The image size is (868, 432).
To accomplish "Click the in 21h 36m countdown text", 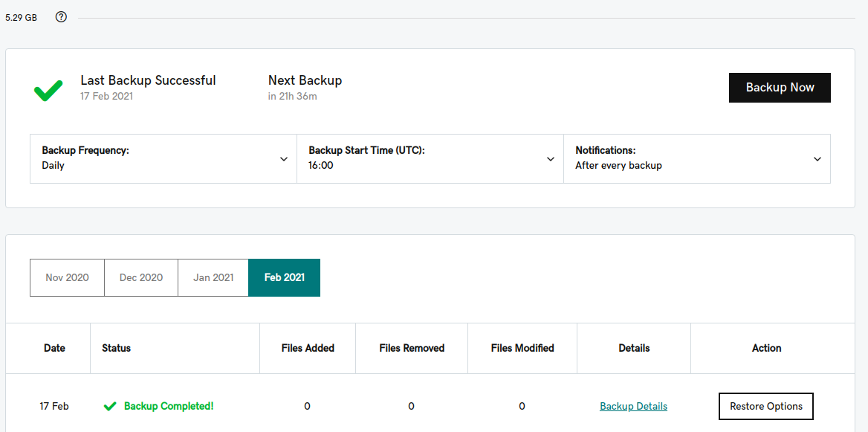I will pyautogui.click(x=293, y=97).
